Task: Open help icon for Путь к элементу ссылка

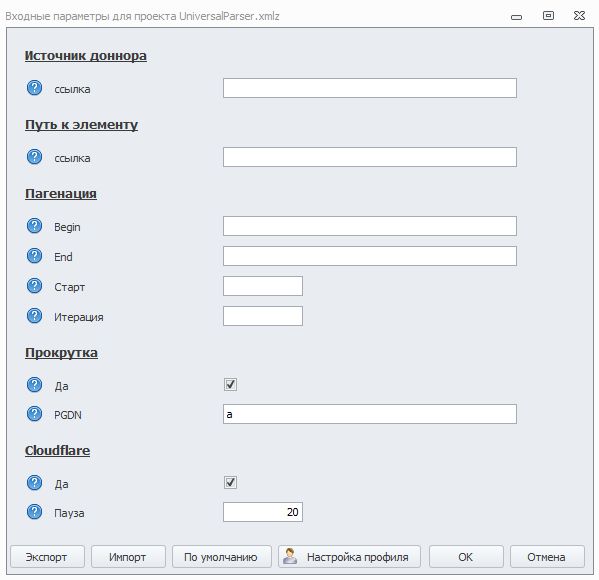Action: click(x=34, y=157)
